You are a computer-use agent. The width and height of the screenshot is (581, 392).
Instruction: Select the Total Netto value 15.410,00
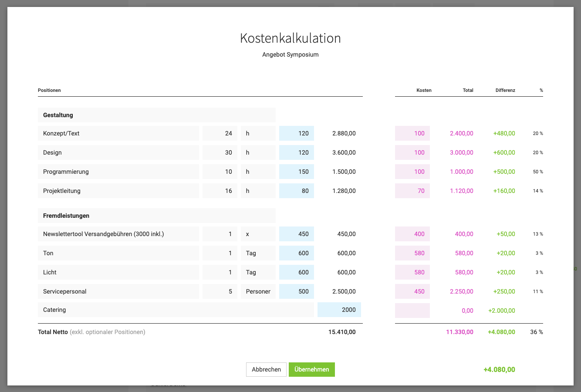pos(342,332)
